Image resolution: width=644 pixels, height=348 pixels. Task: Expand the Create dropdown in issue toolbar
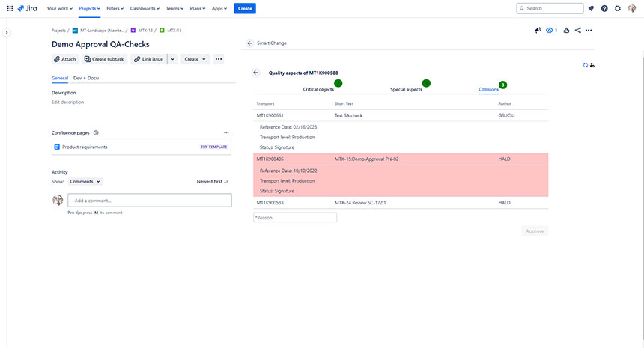pos(195,59)
